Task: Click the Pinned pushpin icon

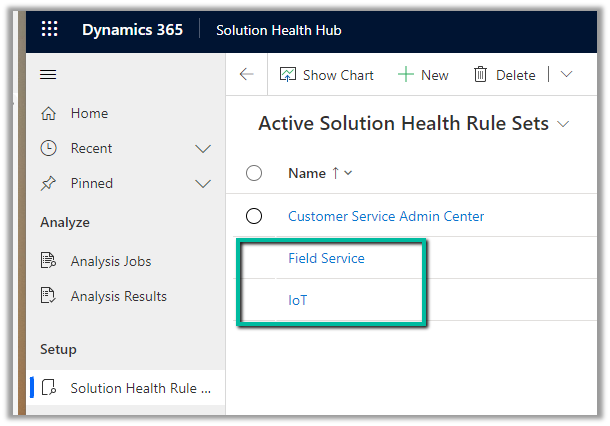Action: pos(48,183)
